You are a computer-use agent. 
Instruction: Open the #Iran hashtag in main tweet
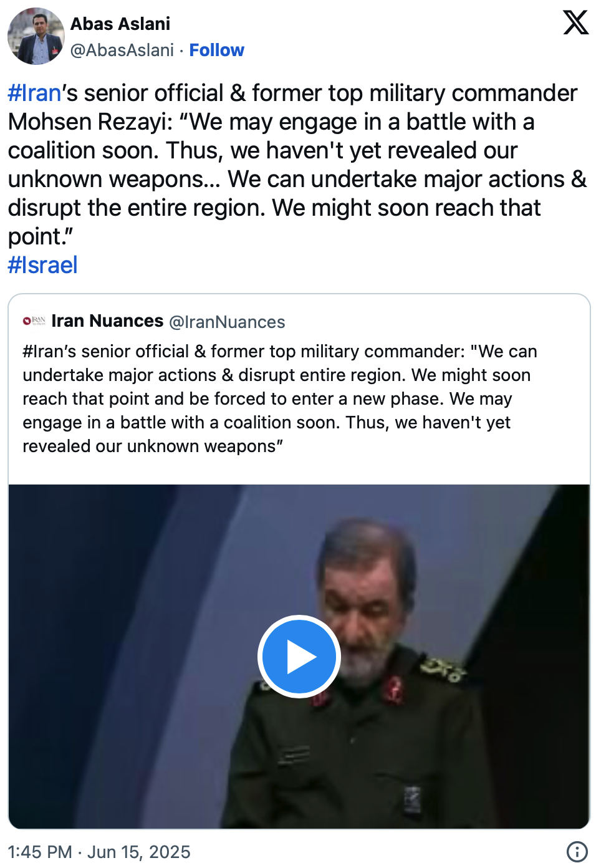click(34, 93)
